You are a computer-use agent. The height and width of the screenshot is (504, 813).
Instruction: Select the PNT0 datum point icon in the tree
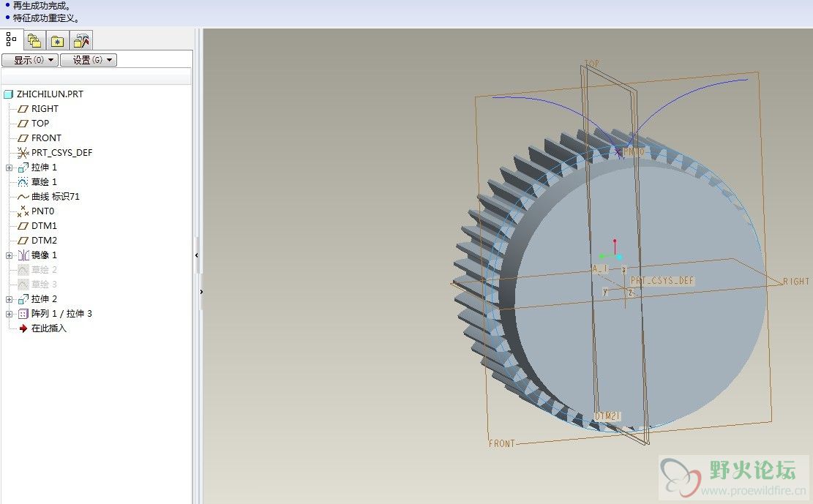pos(23,211)
